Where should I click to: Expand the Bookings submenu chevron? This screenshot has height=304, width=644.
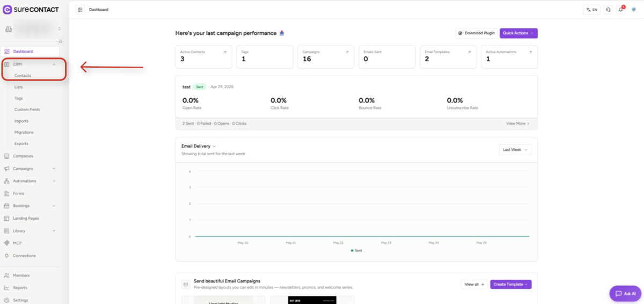pos(54,206)
